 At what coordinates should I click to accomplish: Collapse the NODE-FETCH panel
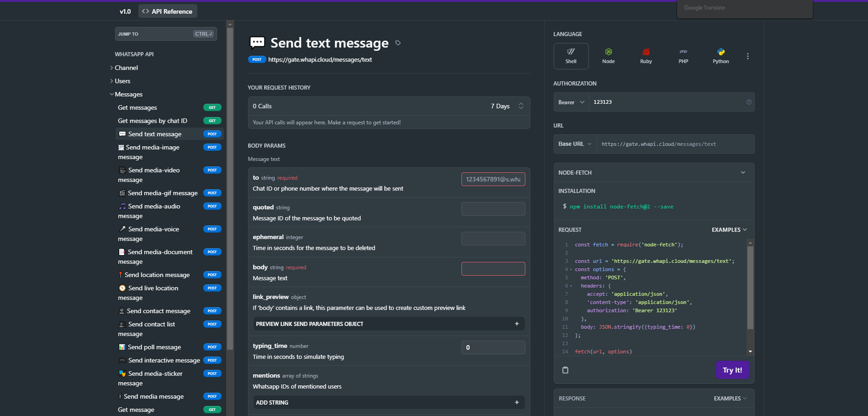click(x=743, y=172)
